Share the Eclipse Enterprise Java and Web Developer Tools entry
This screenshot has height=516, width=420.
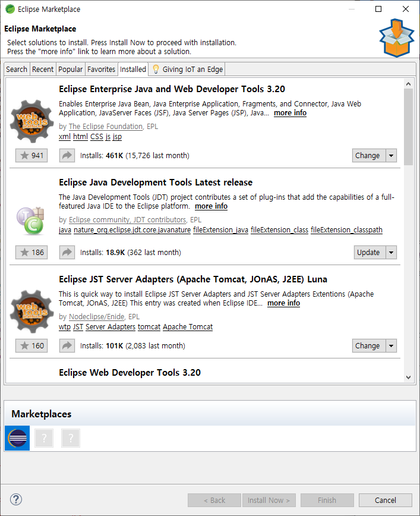click(67, 155)
